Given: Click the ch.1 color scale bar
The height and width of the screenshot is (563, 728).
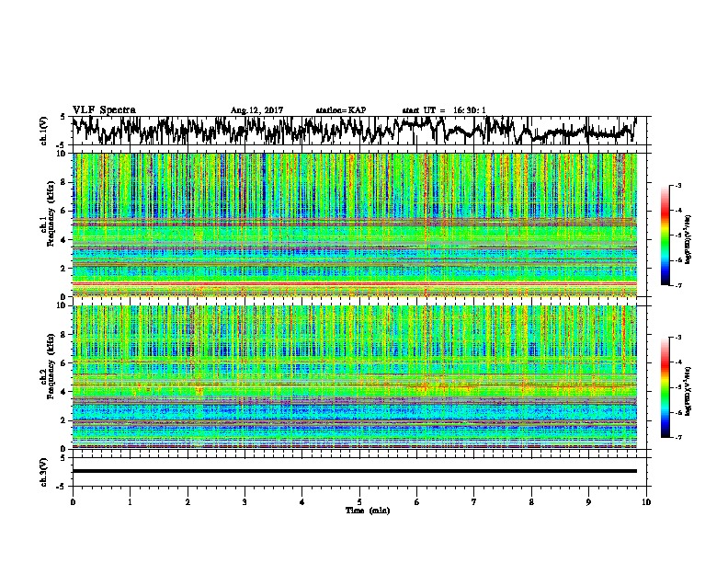Looking at the screenshot, I should tap(665, 236).
